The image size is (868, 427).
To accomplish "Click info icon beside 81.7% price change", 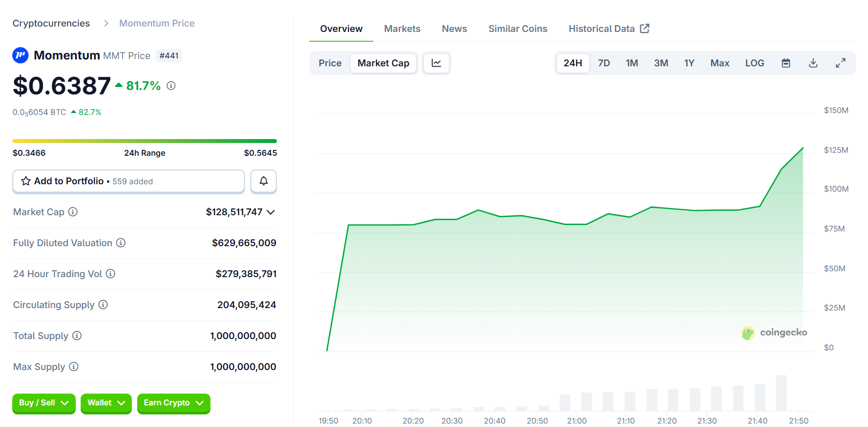I will click(171, 85).
